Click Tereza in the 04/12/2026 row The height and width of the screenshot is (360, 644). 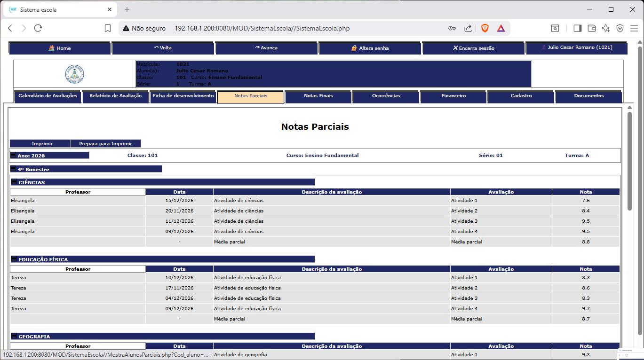click(x=18, y=298)
